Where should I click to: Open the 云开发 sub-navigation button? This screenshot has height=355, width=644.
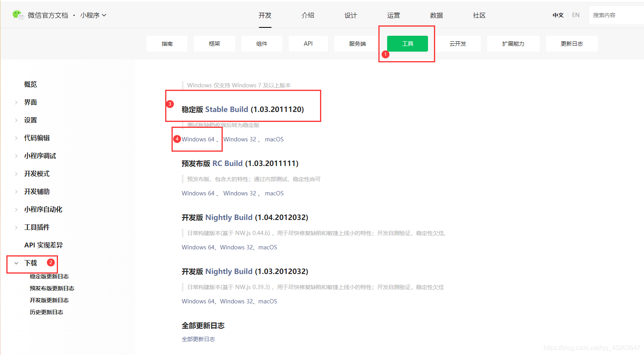point(458,44)
